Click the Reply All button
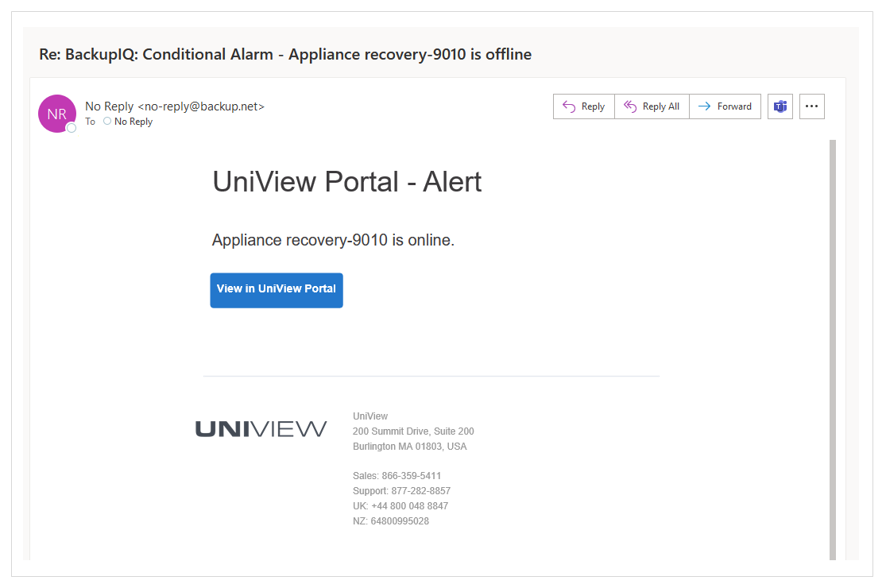Image resolution: width=886 pixels, height=588 pixels. click(652, 106)
